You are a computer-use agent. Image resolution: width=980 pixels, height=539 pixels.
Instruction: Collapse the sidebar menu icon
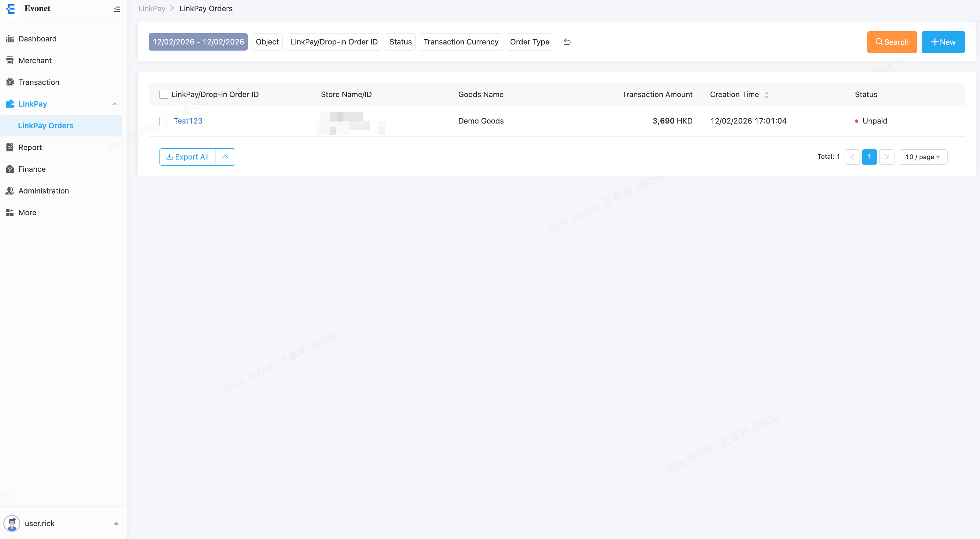(117, 8)
